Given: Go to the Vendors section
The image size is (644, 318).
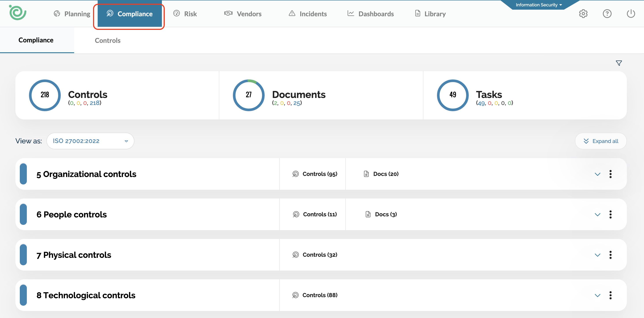Looking at the screenshot, I should tap(243, 14).
